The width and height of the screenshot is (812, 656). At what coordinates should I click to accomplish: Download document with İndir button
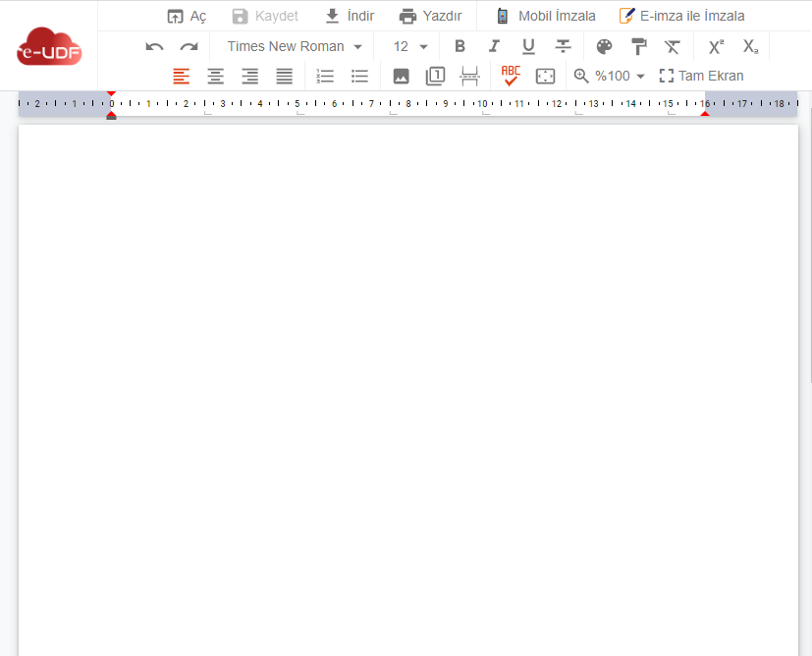tap(350, 16)
